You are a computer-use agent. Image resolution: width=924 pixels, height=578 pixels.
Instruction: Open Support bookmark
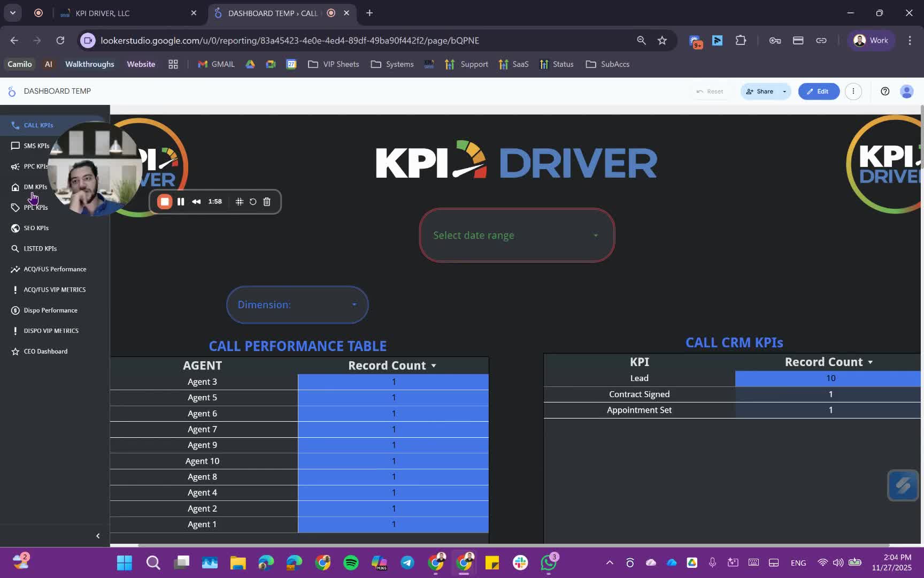[466, 64]
